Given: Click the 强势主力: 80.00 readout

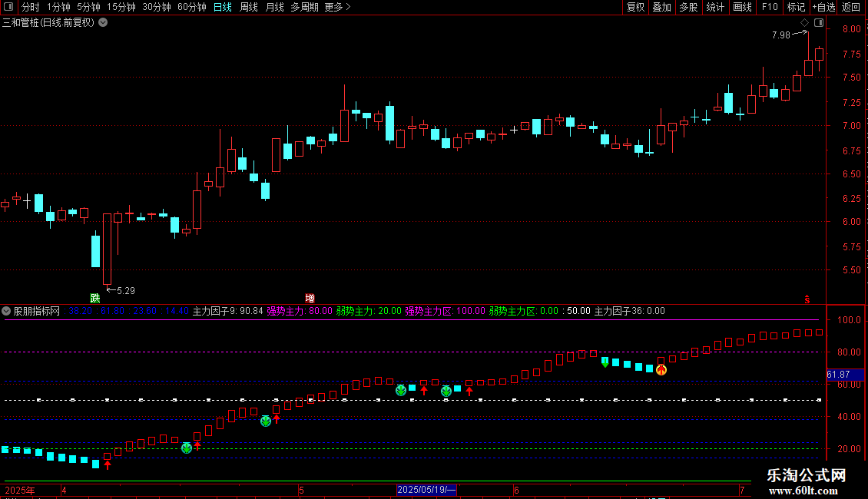Looking at the screenshot, I should [x=300, y=311].
